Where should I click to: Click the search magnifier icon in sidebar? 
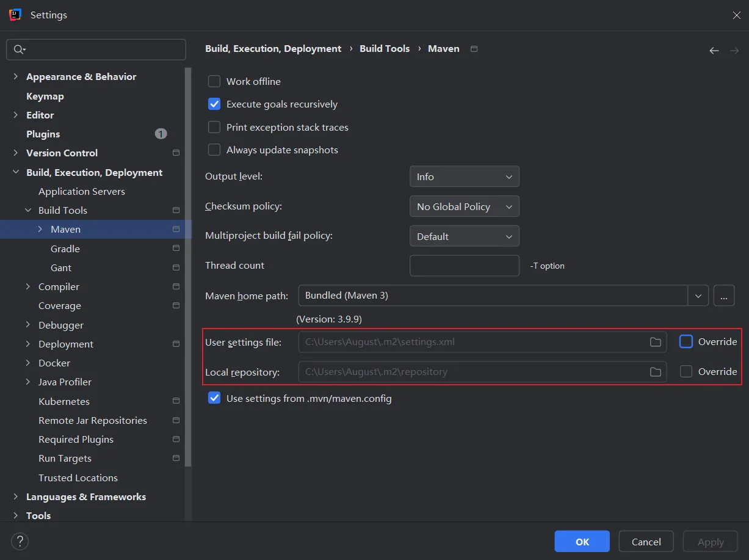click(19, 49)
